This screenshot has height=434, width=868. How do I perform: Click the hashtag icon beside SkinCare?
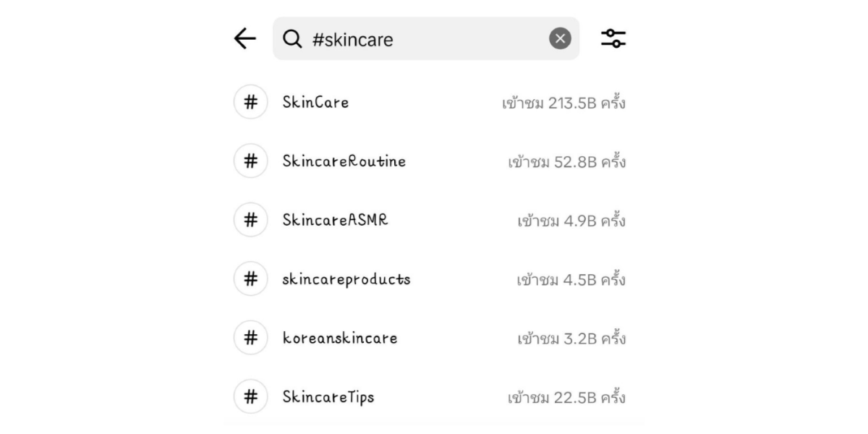(x=250, y=103)
